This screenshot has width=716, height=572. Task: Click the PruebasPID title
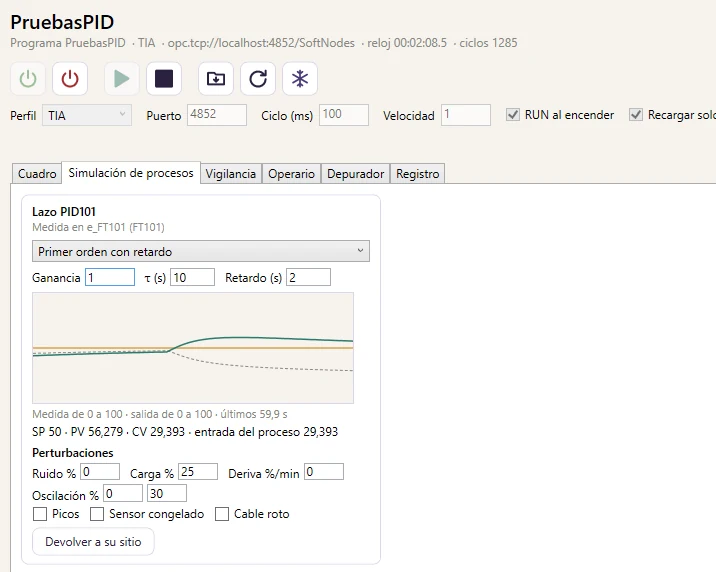click(x=62, y=22)
